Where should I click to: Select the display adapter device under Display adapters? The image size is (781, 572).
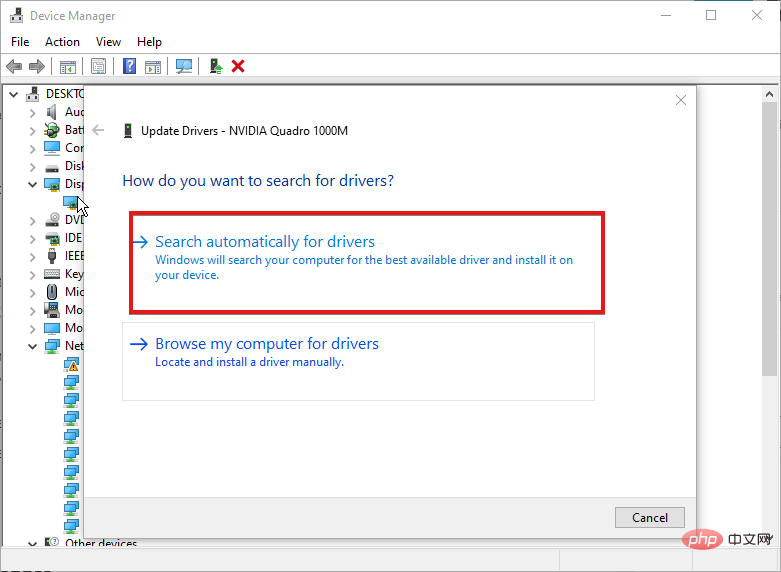coord(71,202)
